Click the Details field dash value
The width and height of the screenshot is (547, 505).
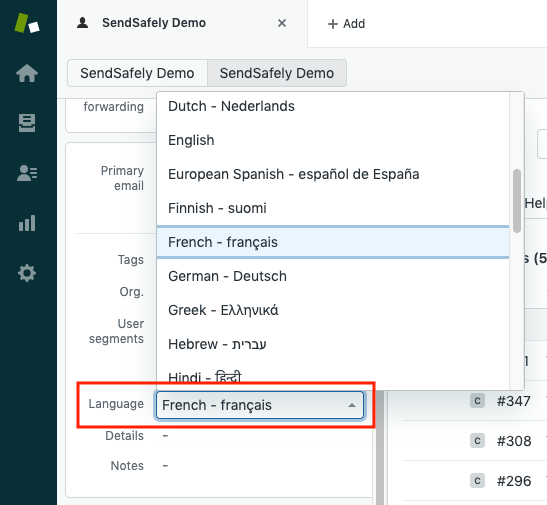click(x=165, y=436)
